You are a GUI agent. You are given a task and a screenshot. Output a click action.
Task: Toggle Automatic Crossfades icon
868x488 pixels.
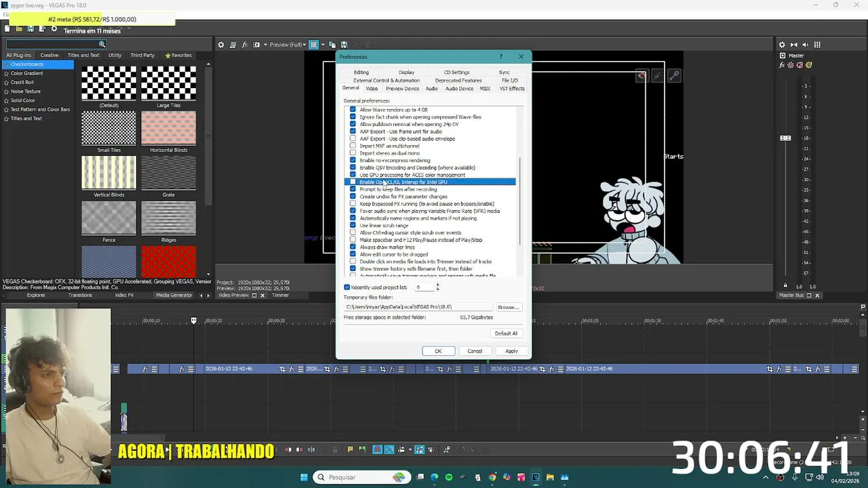coord(389,449)
